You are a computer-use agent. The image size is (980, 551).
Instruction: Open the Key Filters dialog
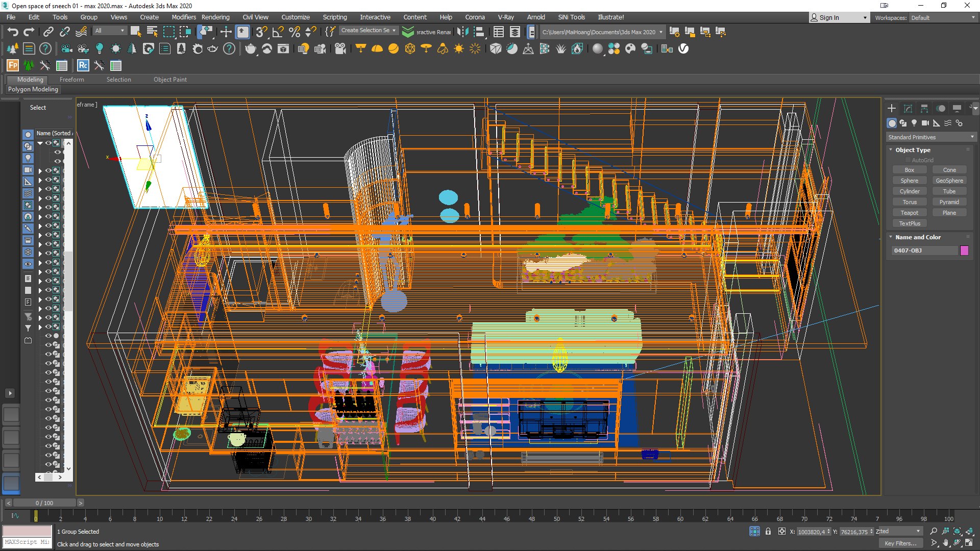pos(900,543)
